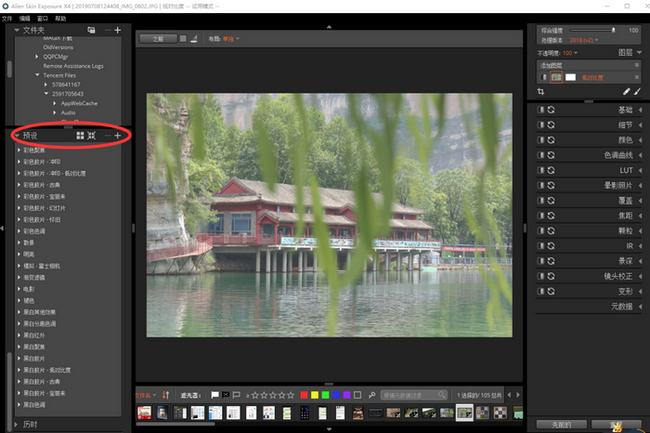
Task: Reset the 镜头校正 panel settings
Action: click(x=551, y=276)
